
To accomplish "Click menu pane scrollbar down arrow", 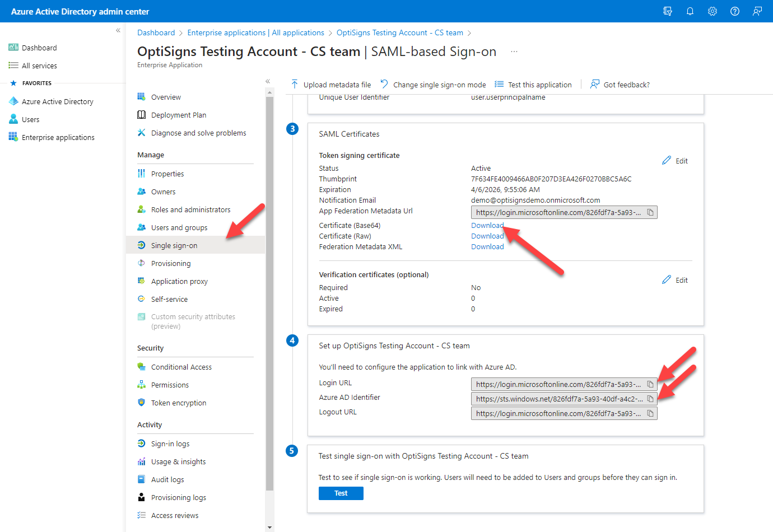I will (x=270, y=527).
